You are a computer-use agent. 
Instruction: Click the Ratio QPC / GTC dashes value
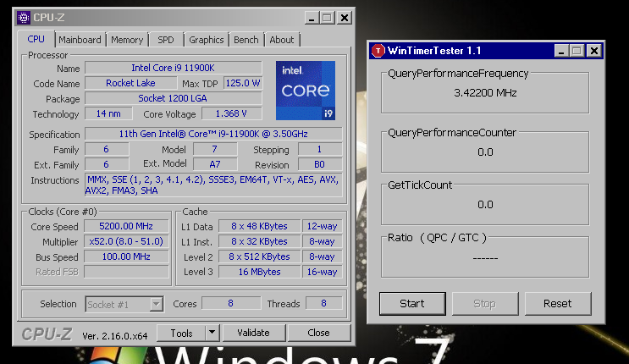tap(485, 258)
